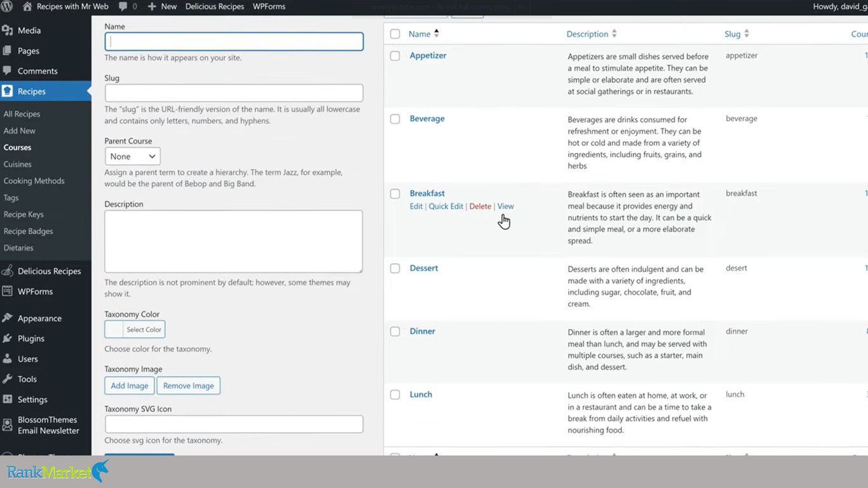Click View under Breakfast
Image resolution: width=868 pixels, height=488 pixels.
click(506, 207)
